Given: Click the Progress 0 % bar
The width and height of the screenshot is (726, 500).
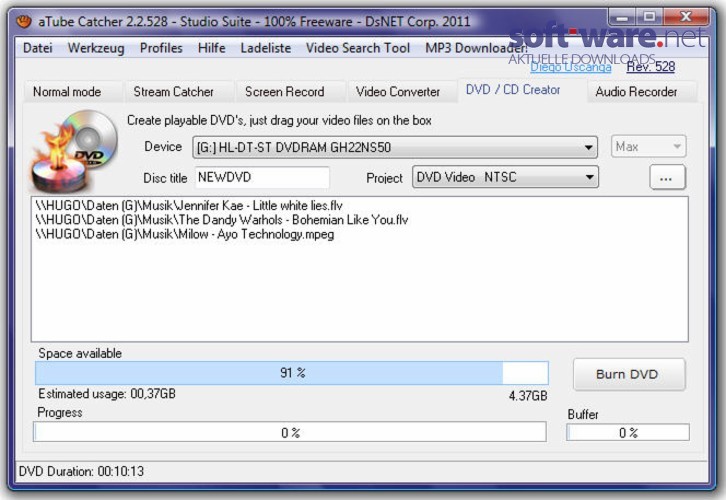Looking at the screenshot, I should pos(290,432).
